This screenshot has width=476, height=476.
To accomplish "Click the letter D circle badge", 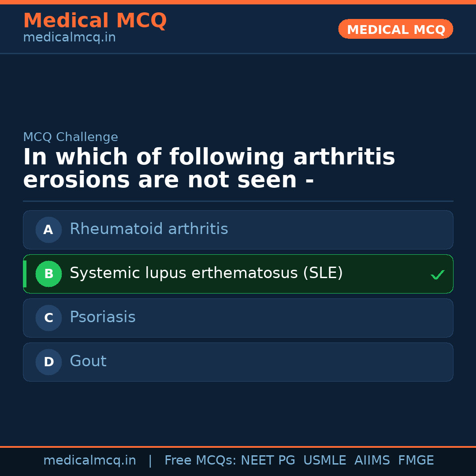I will pos(48,362).
